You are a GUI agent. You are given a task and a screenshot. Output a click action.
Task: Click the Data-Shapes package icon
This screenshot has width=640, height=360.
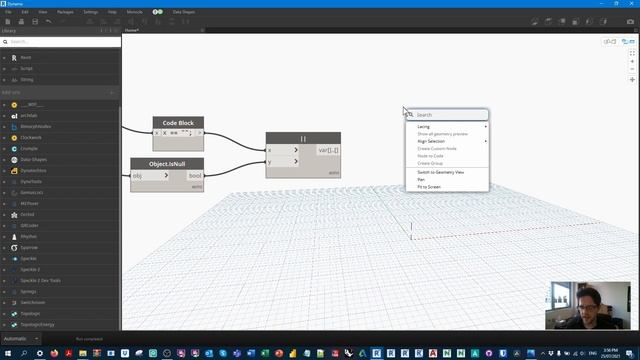point(14,160)
